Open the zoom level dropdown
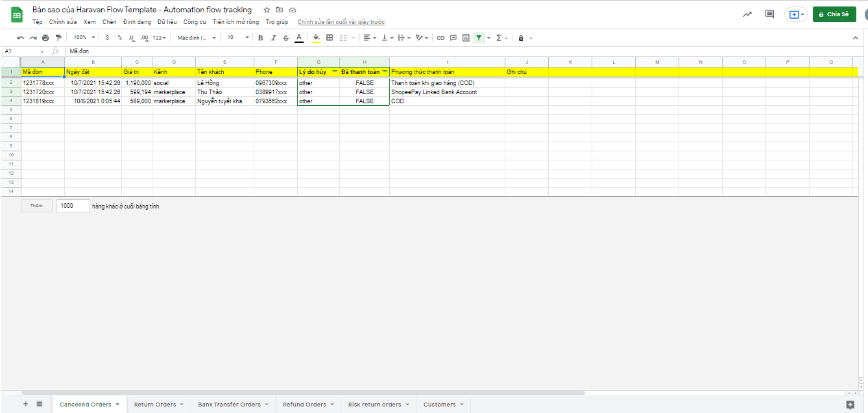 tap(84, 38)
